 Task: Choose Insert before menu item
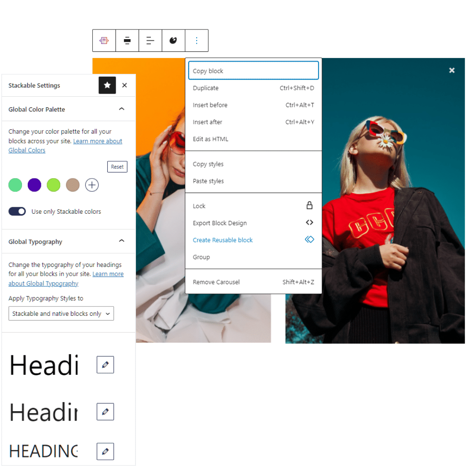(x=253, y=105)
